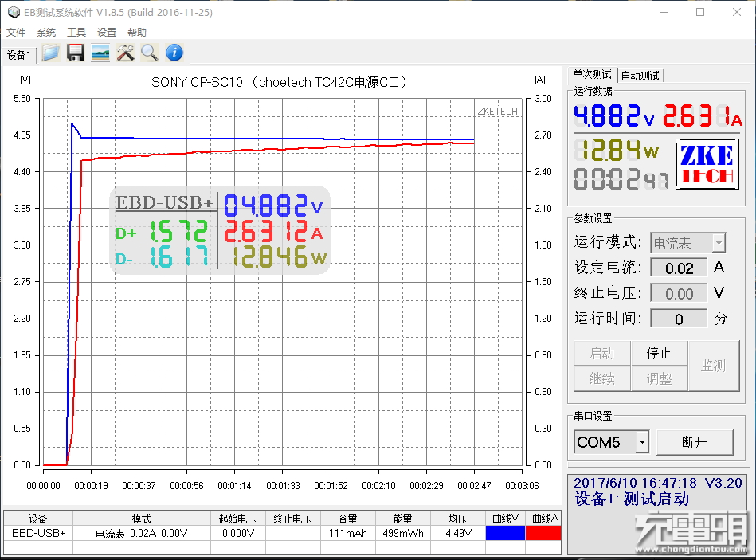756x560 pixels.
Task: Click the 停止 stop button
Action: pos(659,353)
